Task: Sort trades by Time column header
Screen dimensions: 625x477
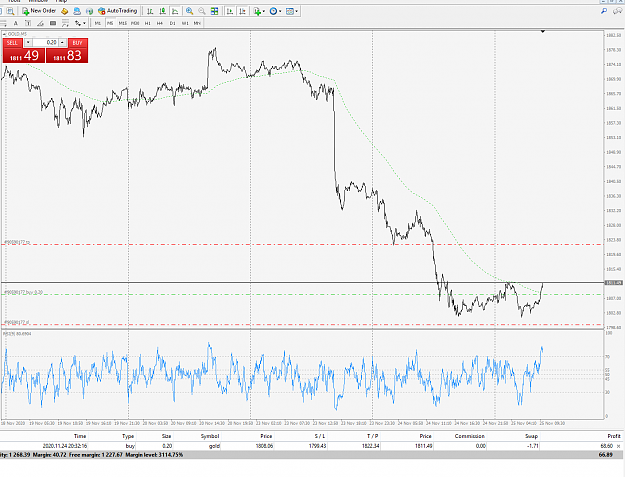Action: click(80, 436)
